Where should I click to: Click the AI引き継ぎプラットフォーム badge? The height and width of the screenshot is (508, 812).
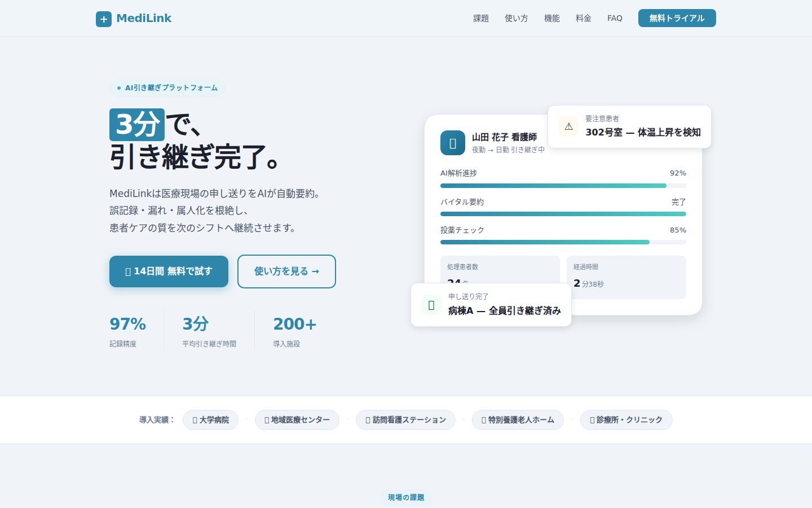(167, 88)
